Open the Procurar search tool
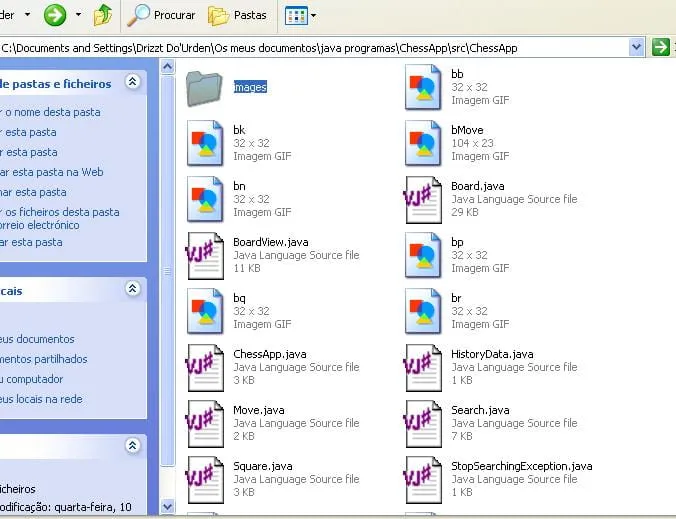 pos(161,15)
